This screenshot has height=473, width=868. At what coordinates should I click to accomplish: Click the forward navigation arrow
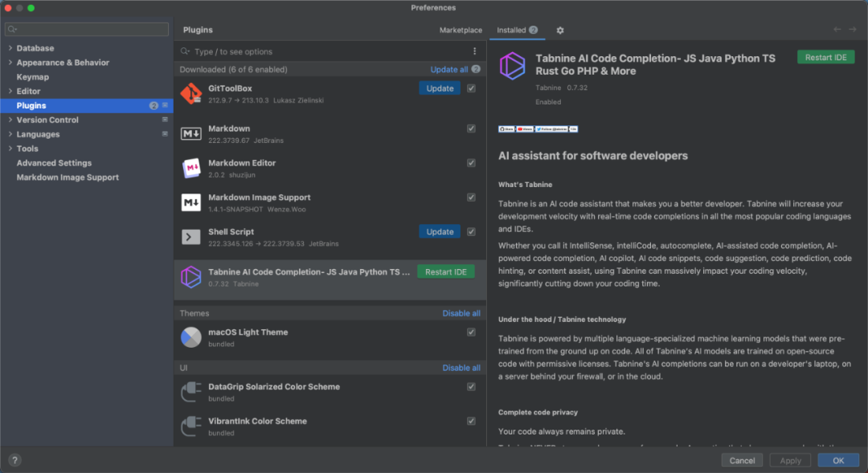coord(853,30)
